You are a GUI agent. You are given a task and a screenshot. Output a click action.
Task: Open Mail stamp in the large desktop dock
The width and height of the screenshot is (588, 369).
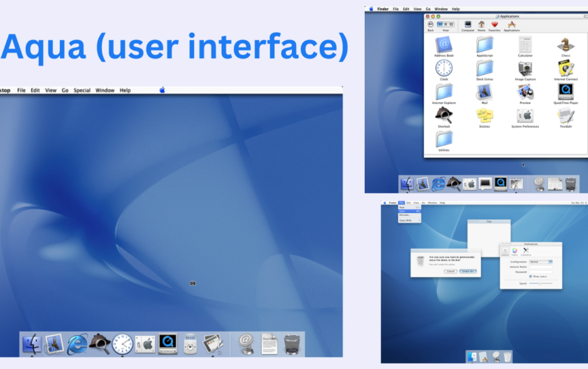pyautogui.click(x=54, y=344)
